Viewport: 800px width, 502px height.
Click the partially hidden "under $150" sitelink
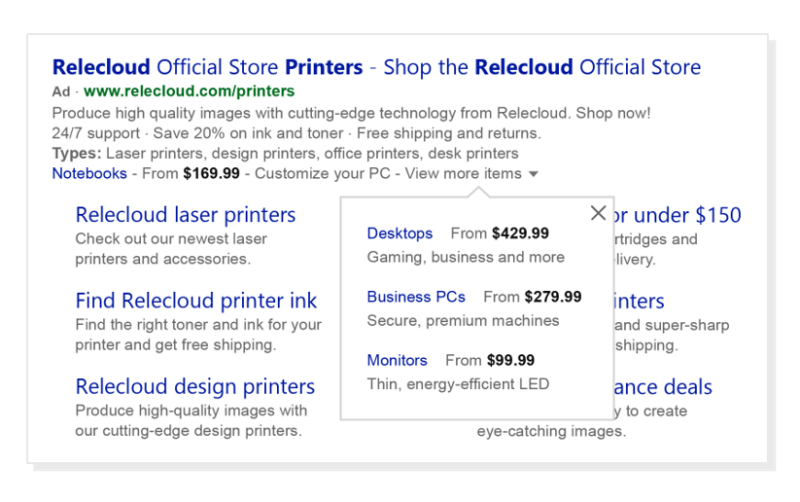(x=678, y=215)
